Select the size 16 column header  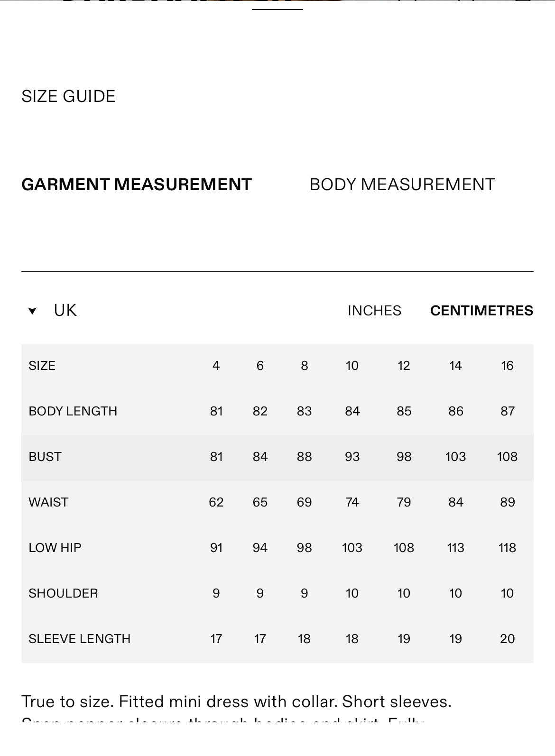[507, 366]
